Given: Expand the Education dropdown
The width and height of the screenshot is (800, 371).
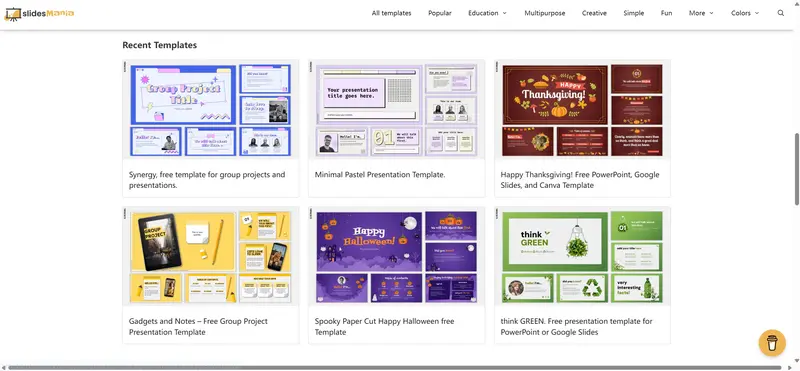Looking at the screenshot, I should point(487,13).
